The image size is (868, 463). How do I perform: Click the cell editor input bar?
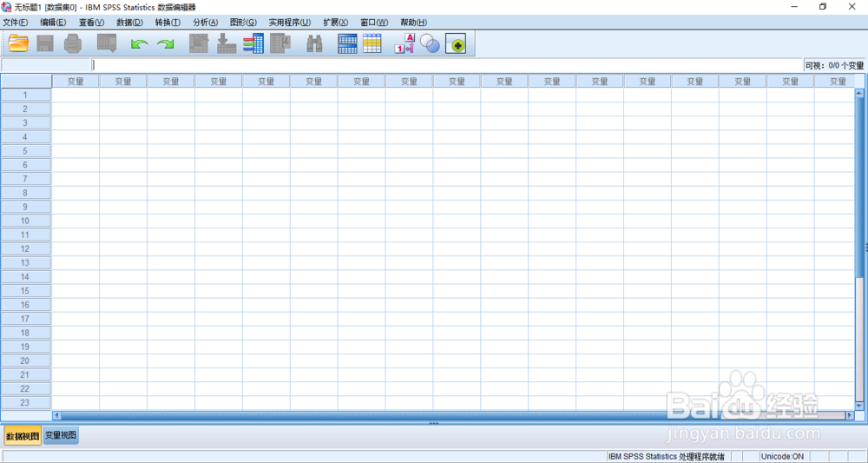(447, 65)
